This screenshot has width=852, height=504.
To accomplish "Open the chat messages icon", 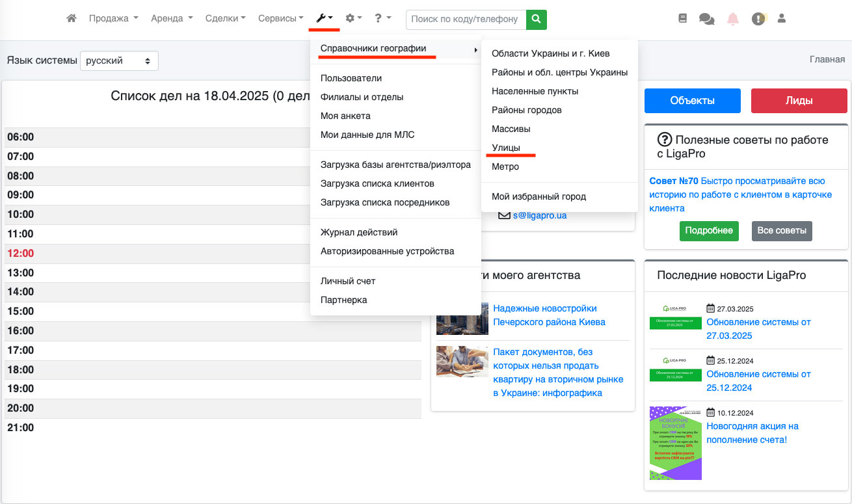I will tap(706, 19).
